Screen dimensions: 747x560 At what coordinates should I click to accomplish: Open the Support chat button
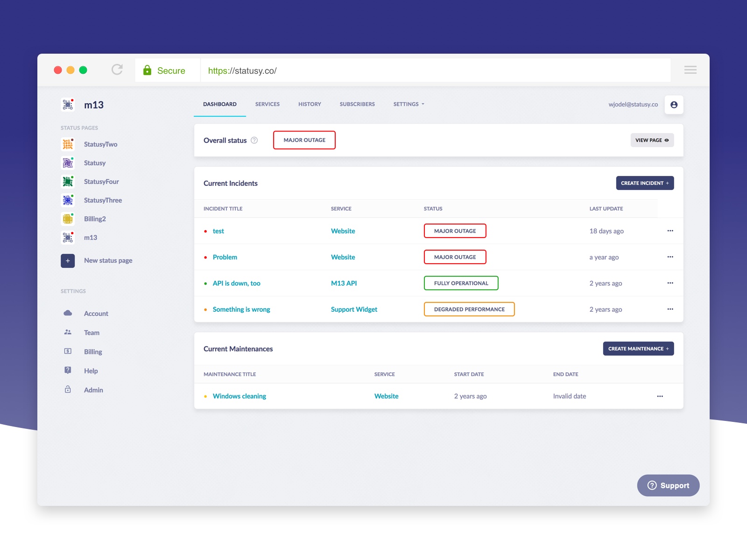(668, 485)
